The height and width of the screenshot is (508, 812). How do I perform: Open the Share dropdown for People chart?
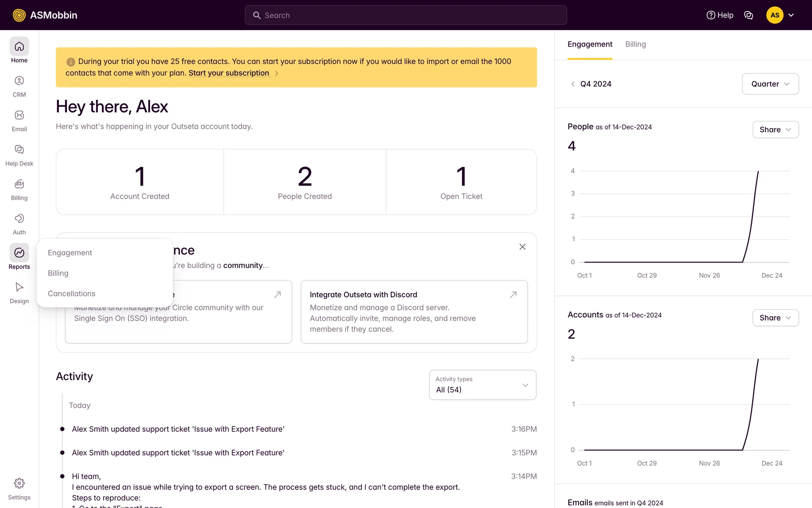[775, 130]
